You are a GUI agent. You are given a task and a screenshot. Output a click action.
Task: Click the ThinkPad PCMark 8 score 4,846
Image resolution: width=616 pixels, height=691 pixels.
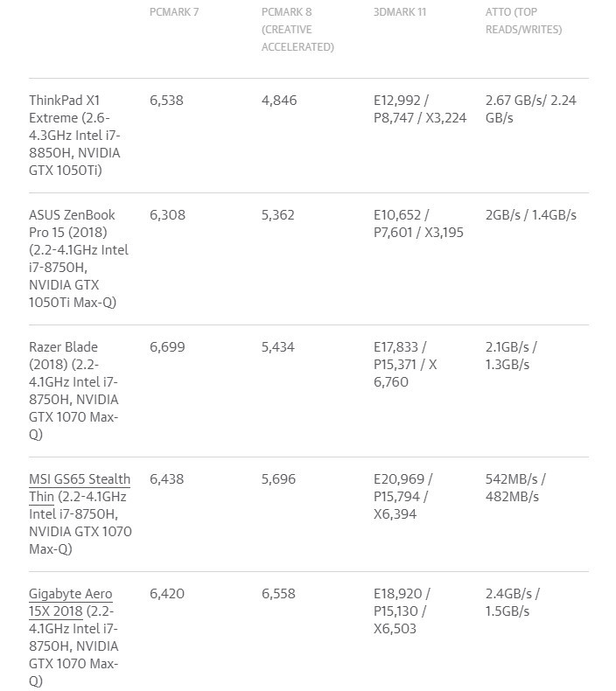pyautogui.click(x=279, y=101)
